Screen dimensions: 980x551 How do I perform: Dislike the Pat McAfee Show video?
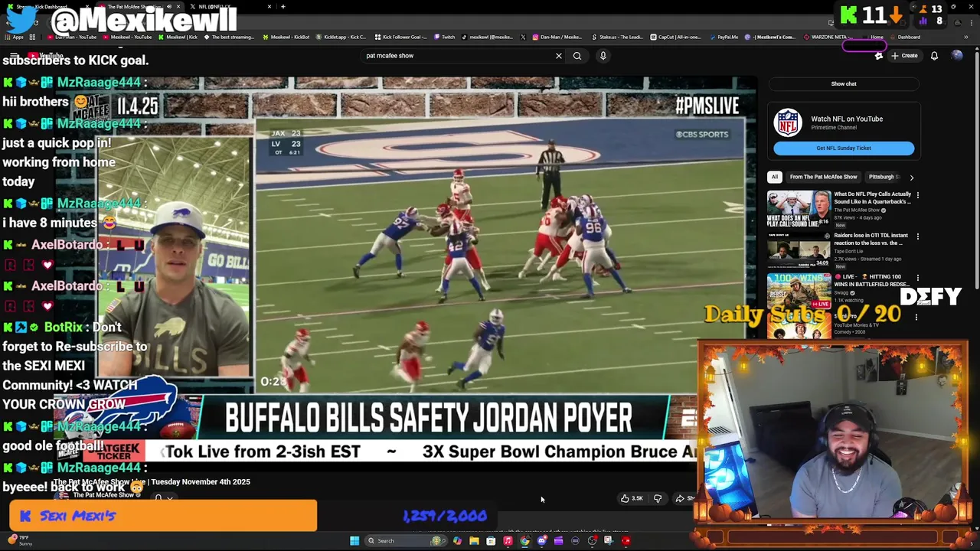(x=658, y=498)
